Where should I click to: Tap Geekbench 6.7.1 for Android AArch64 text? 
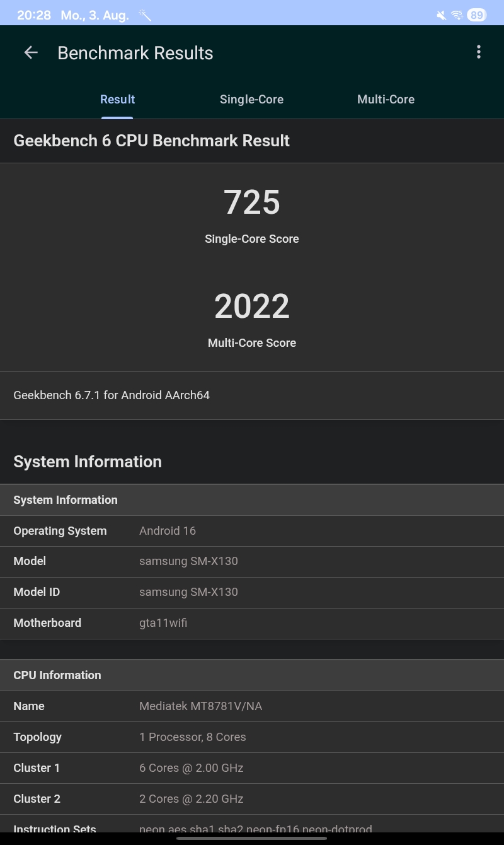tap(112, 395)
